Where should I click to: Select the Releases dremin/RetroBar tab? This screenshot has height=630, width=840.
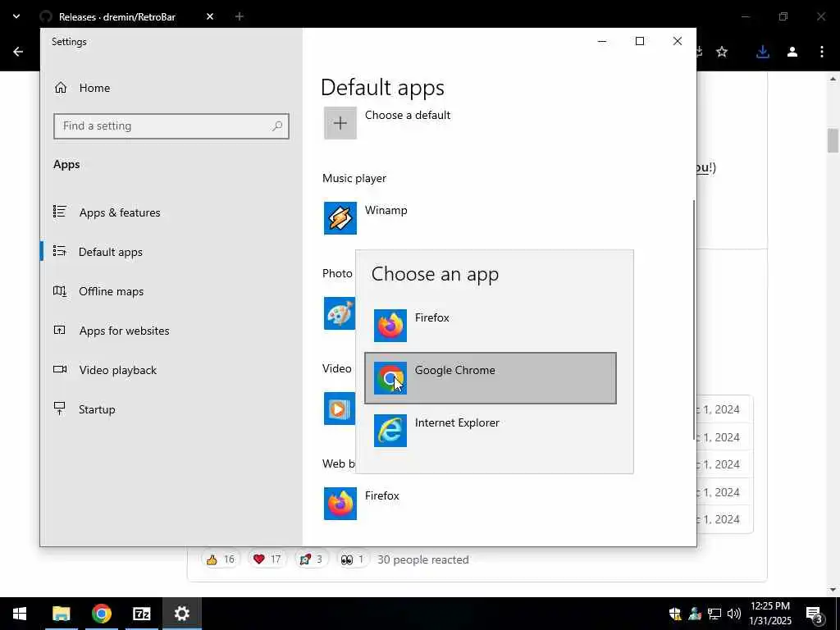[116, 16]
